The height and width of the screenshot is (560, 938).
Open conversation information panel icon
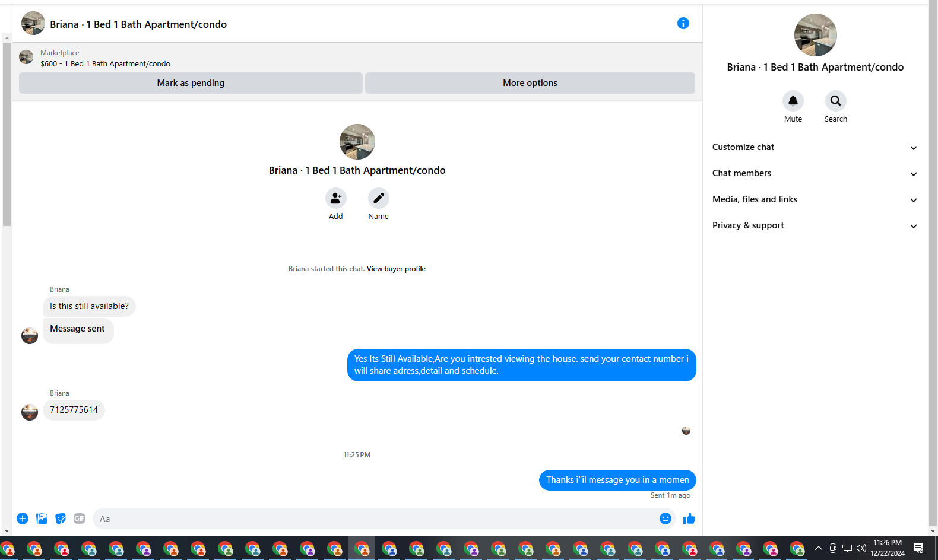tap(683, 23)
